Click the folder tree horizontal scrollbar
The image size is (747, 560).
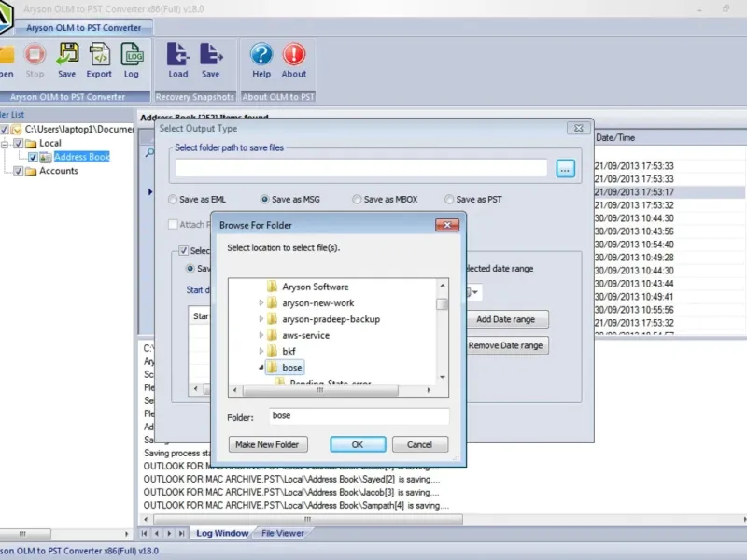click(320, 390)
